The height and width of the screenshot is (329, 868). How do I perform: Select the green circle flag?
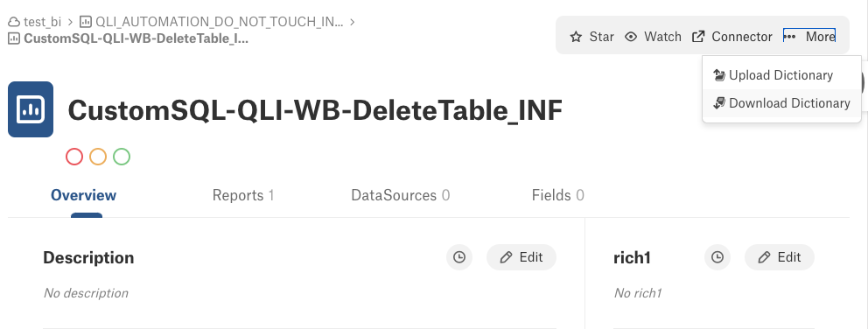coord(122,157)
